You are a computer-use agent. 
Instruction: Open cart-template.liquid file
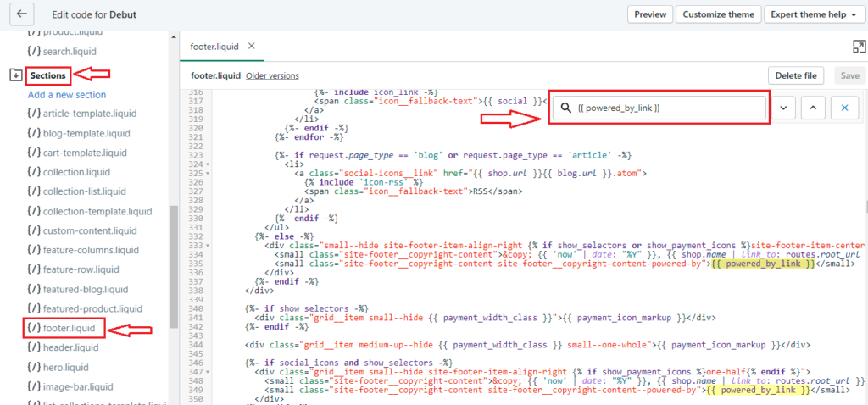coord(85,153)
